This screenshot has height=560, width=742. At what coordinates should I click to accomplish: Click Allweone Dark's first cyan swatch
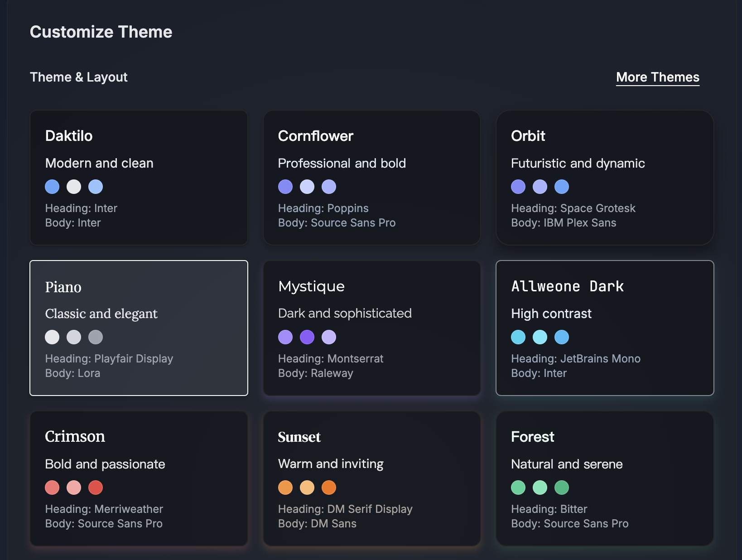(518, 337)
